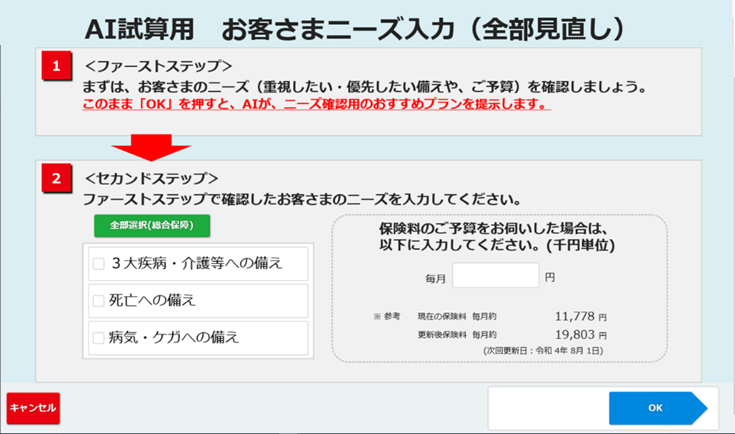The image size is (735, 434).
Task: Click the 保険料のご予算 budget panel heading
Action: coord(497,236)
